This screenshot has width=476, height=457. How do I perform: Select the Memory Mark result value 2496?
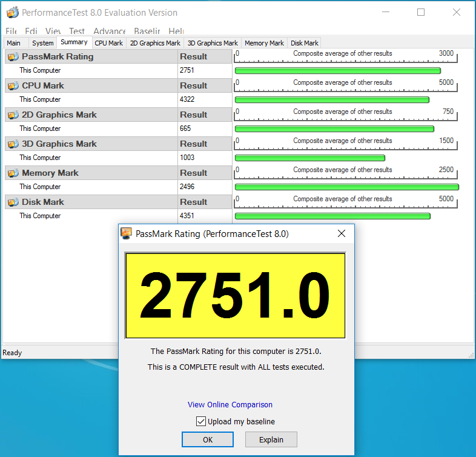point(187,187)
